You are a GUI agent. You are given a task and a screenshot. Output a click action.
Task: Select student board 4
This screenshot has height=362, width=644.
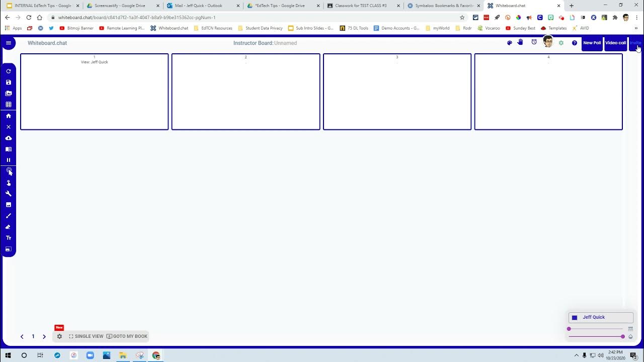tap(548, 92)
